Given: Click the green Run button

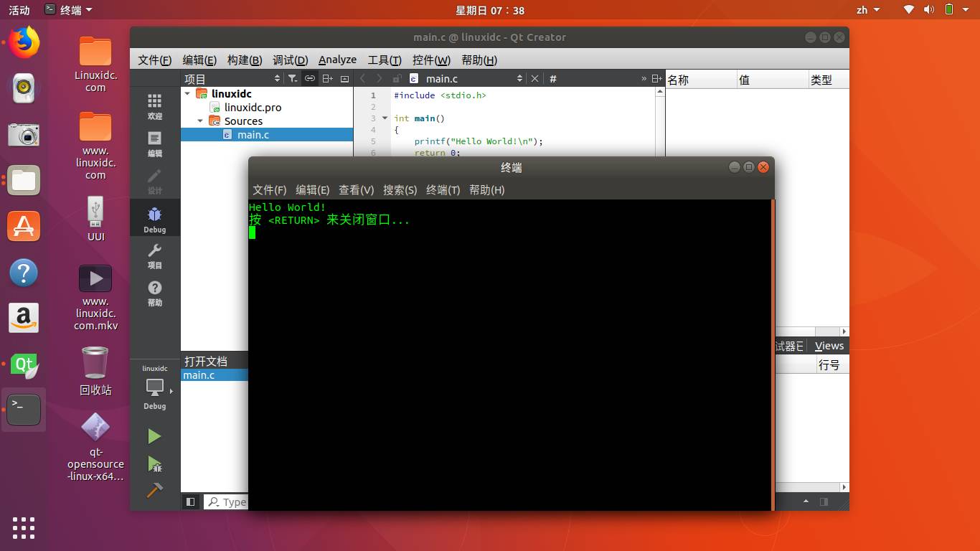Looking at the screenshot, I should pos(154,436).
